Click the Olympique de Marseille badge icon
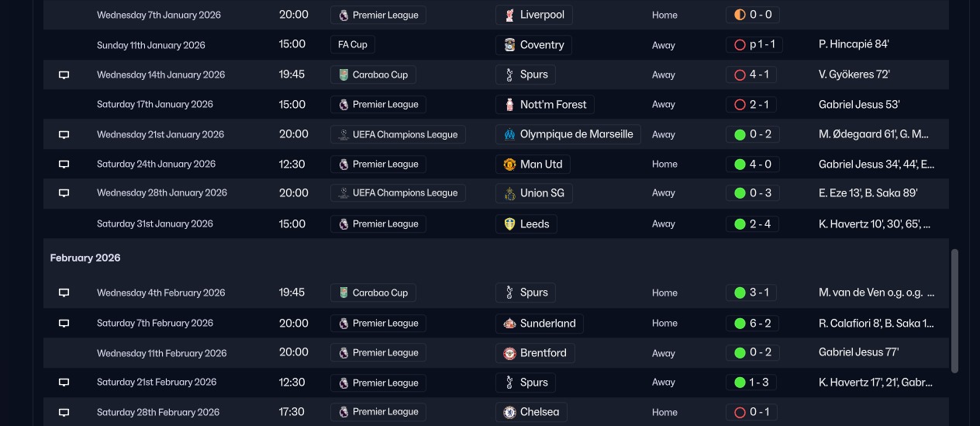Screen dimensions: 980x426 tap(509, 134)
